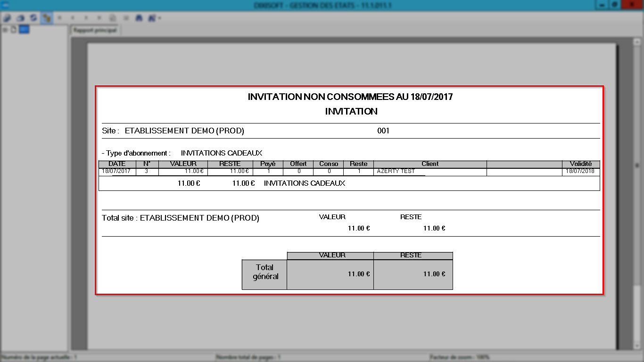Click the Type d'abonnement label
Viewport: 644px width, 362px height.
(x=136, y=153)
